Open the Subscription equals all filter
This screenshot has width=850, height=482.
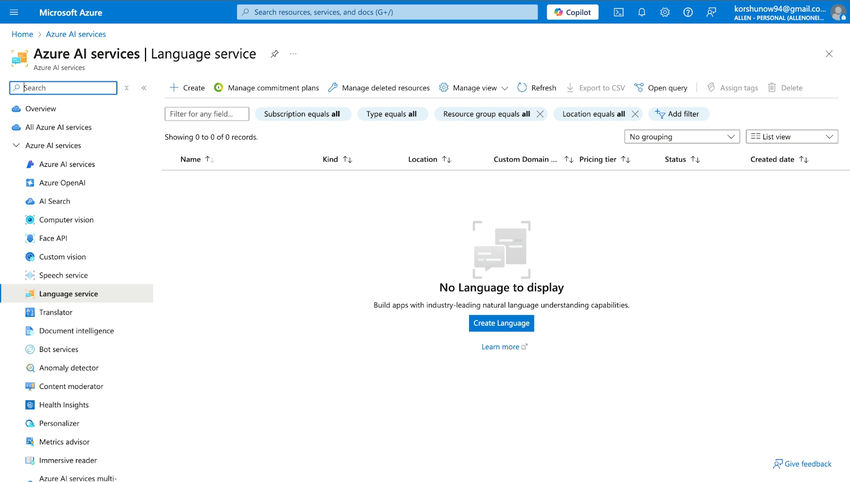(x=302, y=114)
